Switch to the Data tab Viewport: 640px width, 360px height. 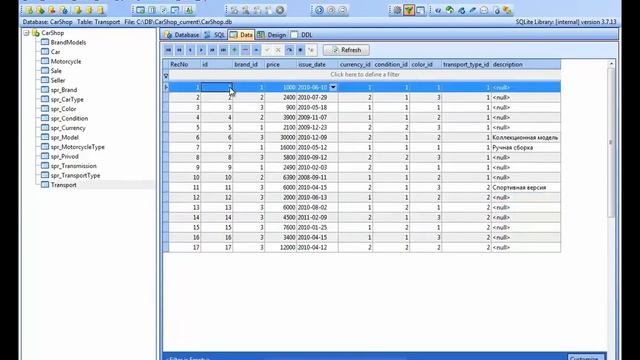point(241,35)
